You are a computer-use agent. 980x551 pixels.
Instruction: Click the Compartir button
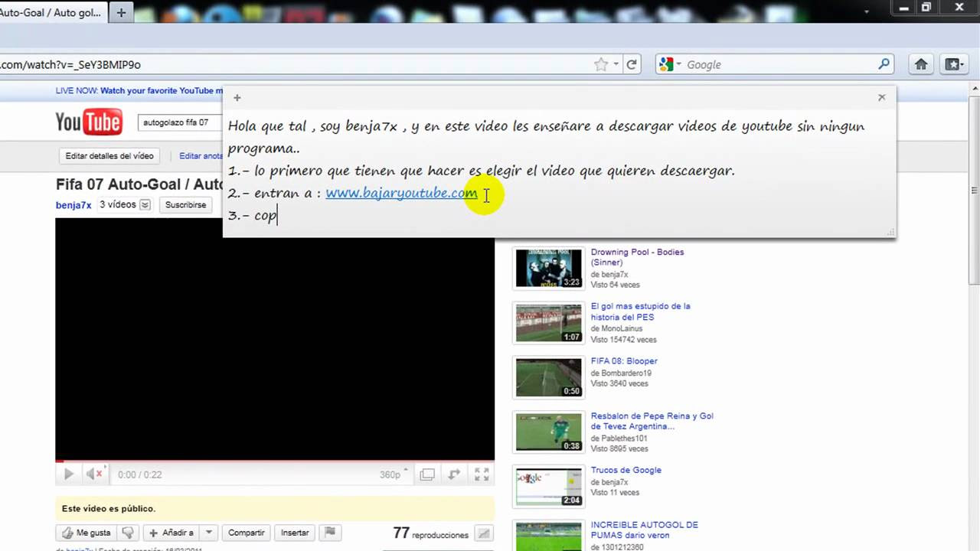247,533
